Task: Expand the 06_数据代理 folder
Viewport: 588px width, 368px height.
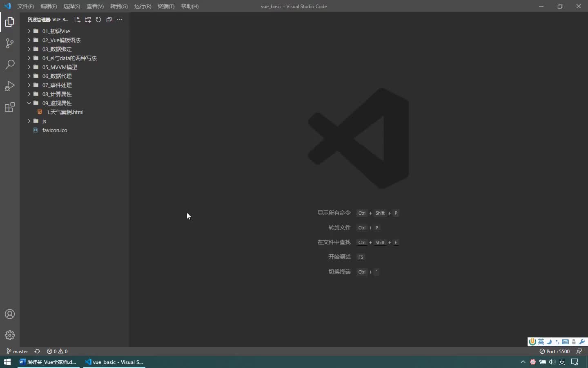Action: click(75, 76)
